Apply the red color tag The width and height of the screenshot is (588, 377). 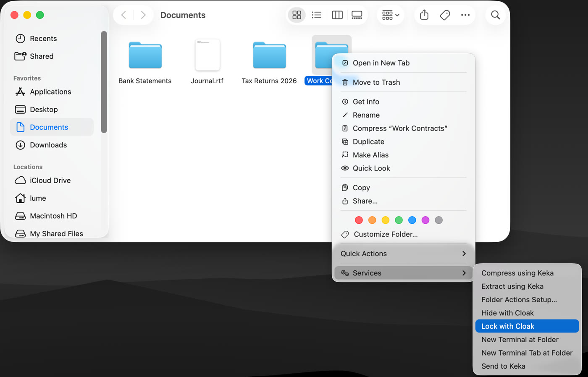(x=359, y=220)
